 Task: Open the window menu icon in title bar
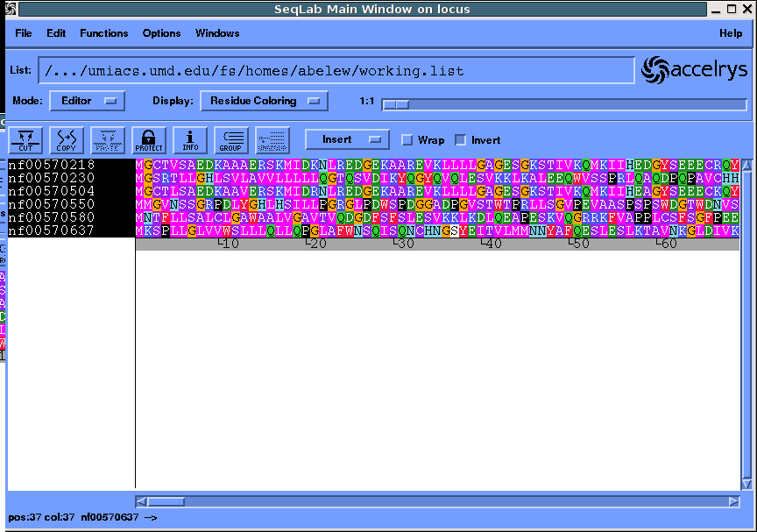11,9
